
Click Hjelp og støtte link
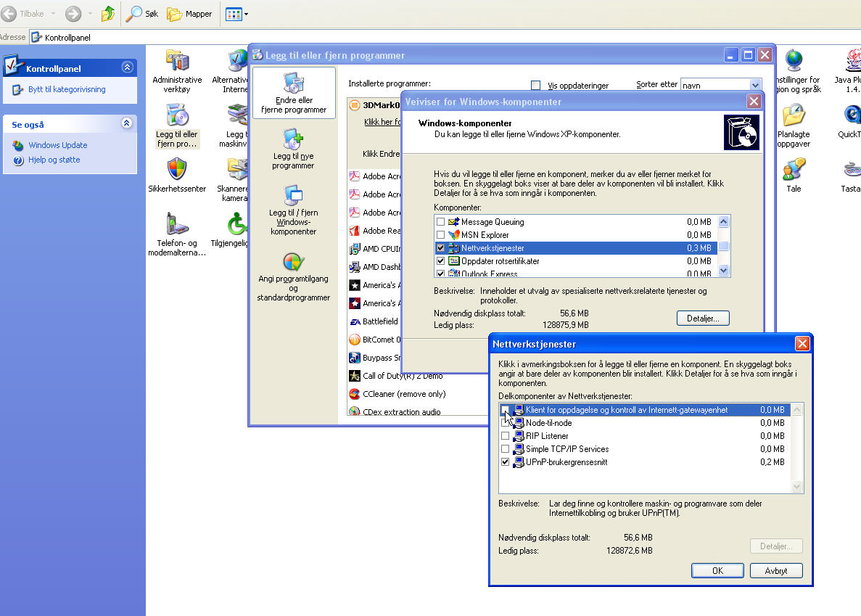54,160
